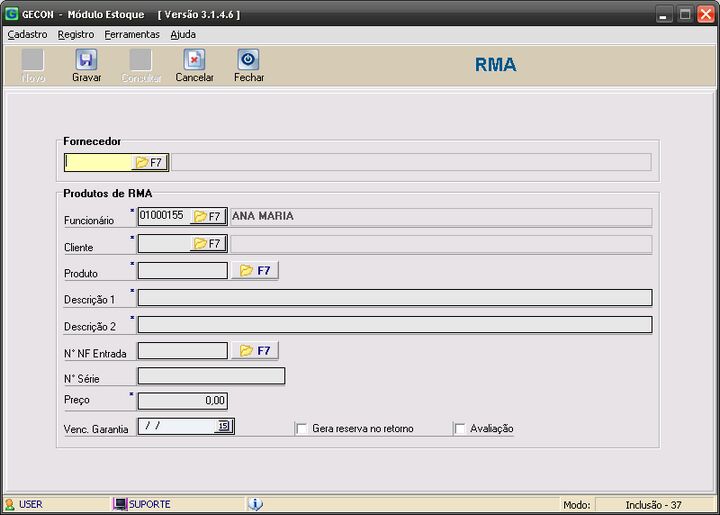Click the Produto F7 folder button
Screen dimensions: 720x515
click(x=255, y=271)
